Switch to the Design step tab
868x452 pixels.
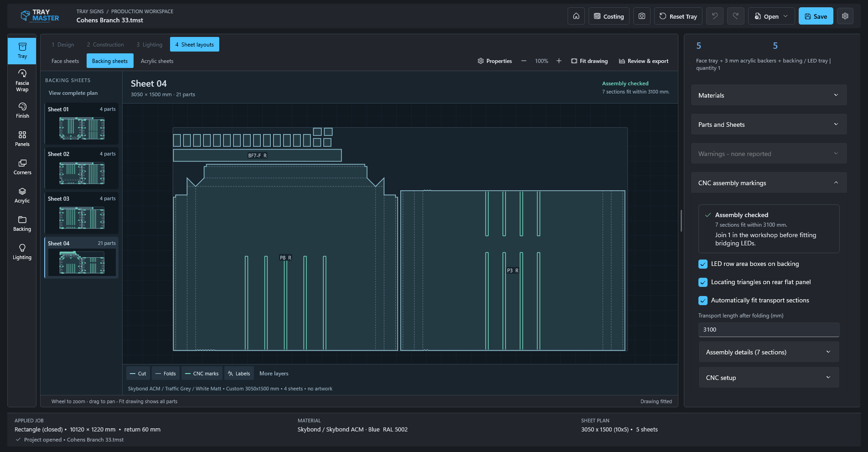coord(63,44)
